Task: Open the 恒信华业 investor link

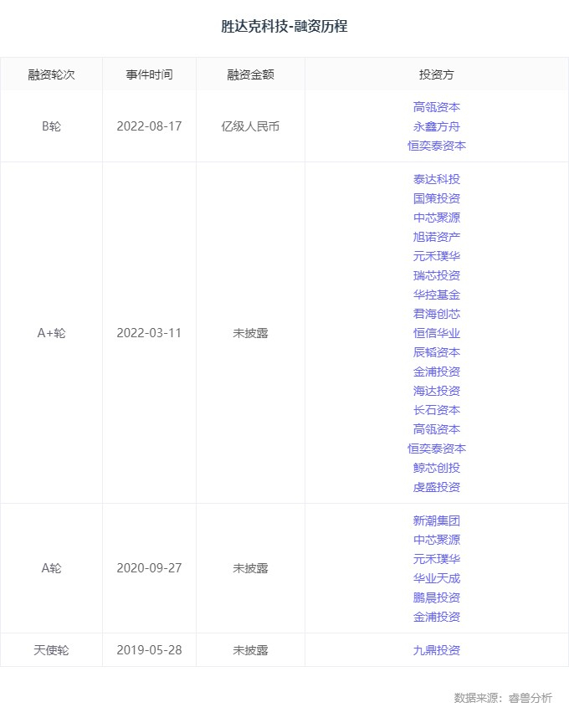Action: coord(436,333)
